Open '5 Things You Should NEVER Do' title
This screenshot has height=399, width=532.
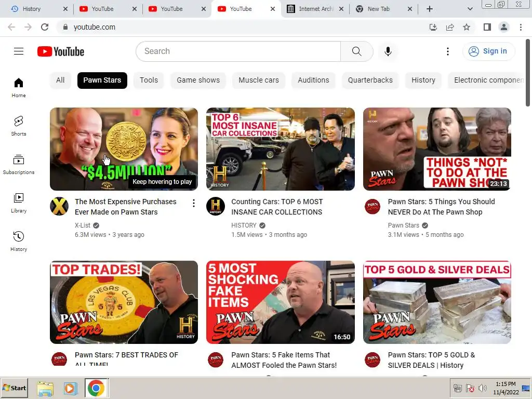(x=441, y=207)
